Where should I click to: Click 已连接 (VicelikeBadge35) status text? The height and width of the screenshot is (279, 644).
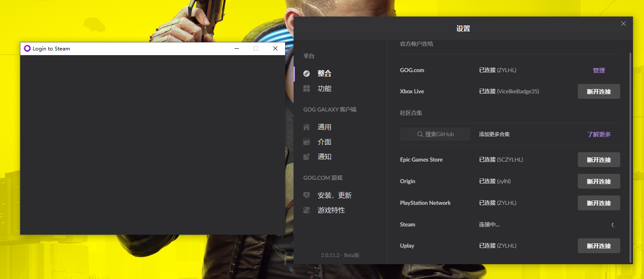point(509,92)
